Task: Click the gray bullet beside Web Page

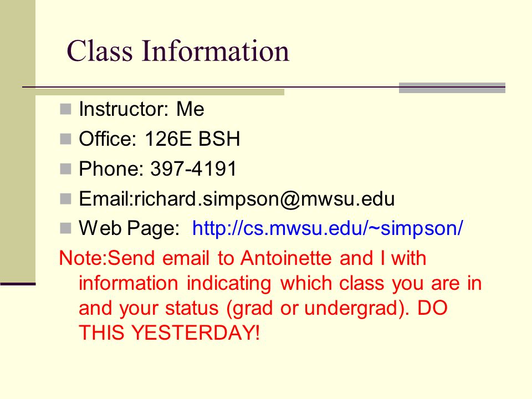Action: 65,228
